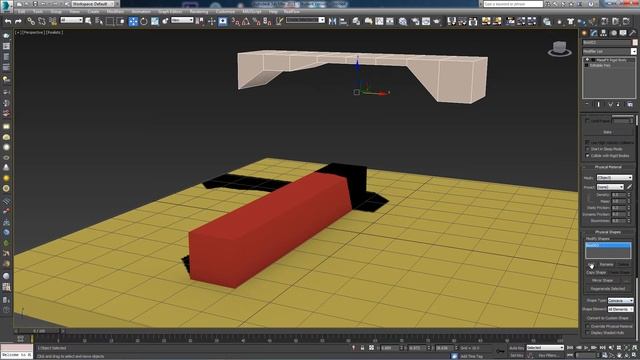Viewport: 640px width, 360px height.
Task: Open the Rendered Frame Window
Action: 426,21
